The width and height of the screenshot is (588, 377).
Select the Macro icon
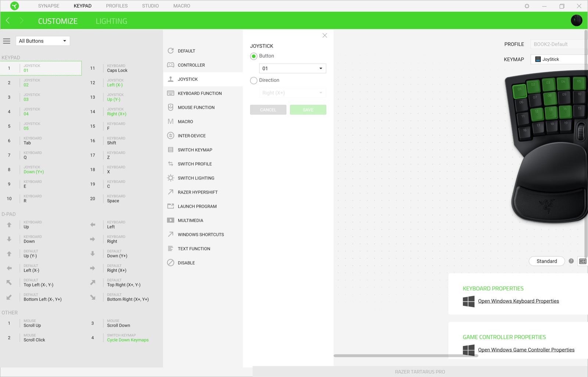171,122
